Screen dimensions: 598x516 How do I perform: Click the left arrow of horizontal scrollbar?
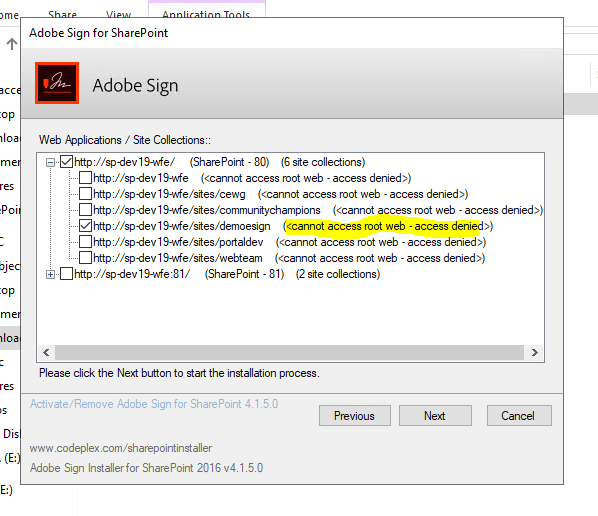coord(46,352)
